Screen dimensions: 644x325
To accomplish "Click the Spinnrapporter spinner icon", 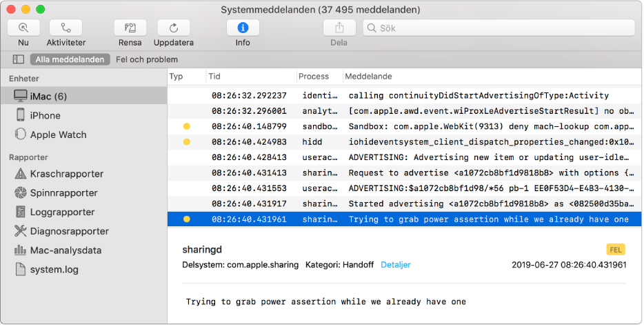I will click(x=20, y=193).
